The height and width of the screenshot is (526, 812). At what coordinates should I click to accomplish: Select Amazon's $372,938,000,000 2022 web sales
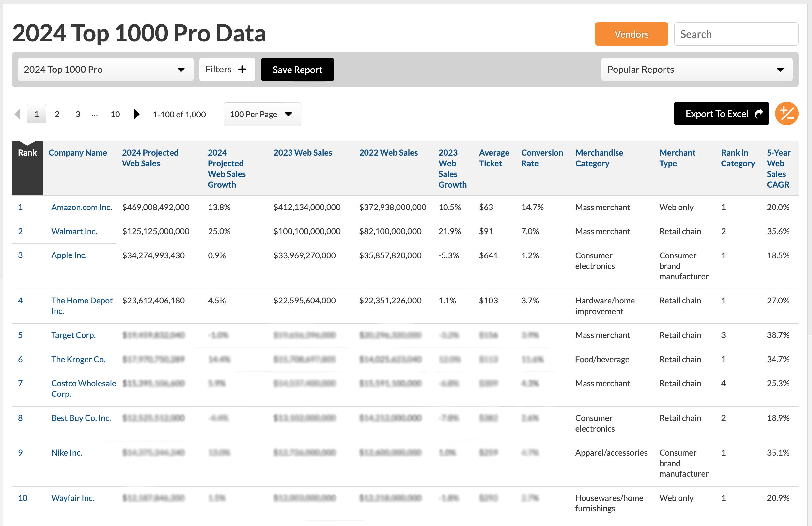(392, 207)
